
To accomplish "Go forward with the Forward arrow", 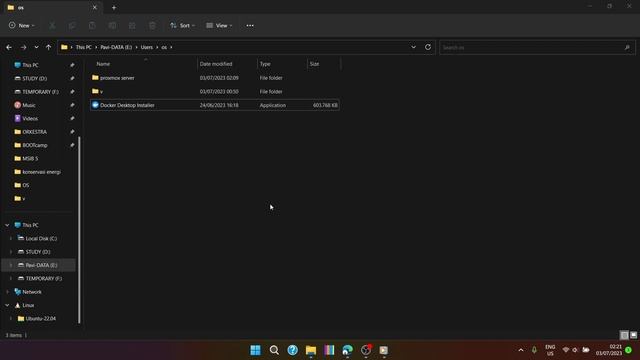I will (x=23, y=47).
